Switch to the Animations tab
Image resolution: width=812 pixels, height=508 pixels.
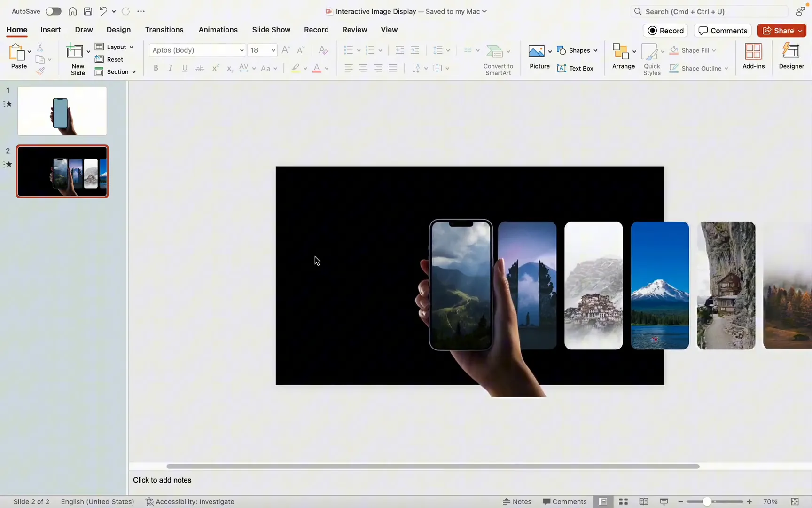218,30
